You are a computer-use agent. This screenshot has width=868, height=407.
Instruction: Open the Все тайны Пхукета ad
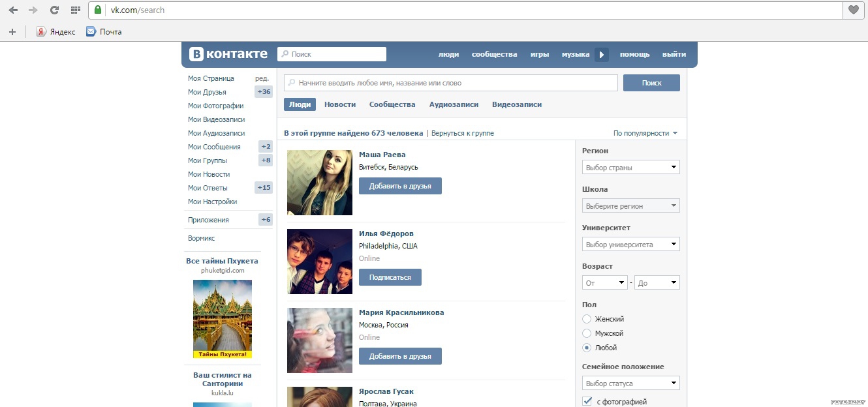tap(223, 261)
